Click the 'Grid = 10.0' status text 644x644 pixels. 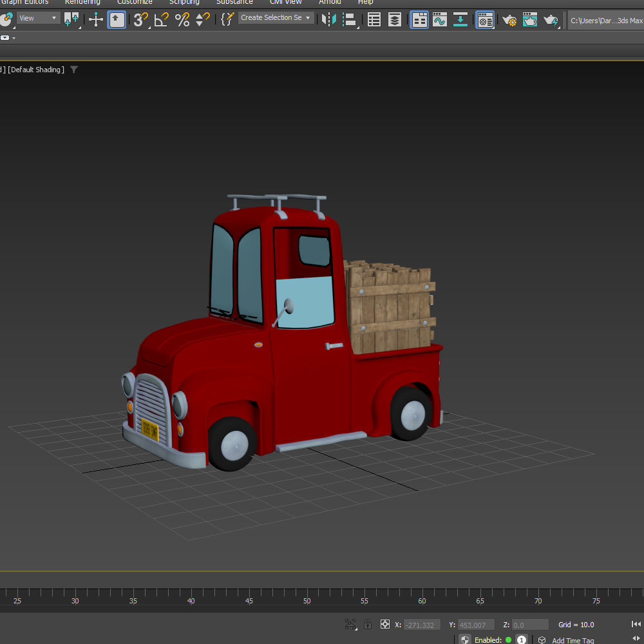click(576, 625)
